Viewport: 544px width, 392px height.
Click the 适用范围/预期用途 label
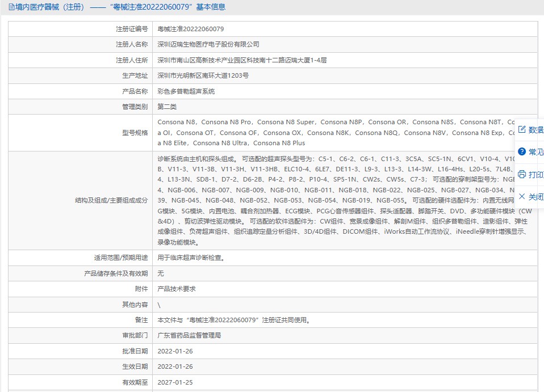click(x=121, y=258)
